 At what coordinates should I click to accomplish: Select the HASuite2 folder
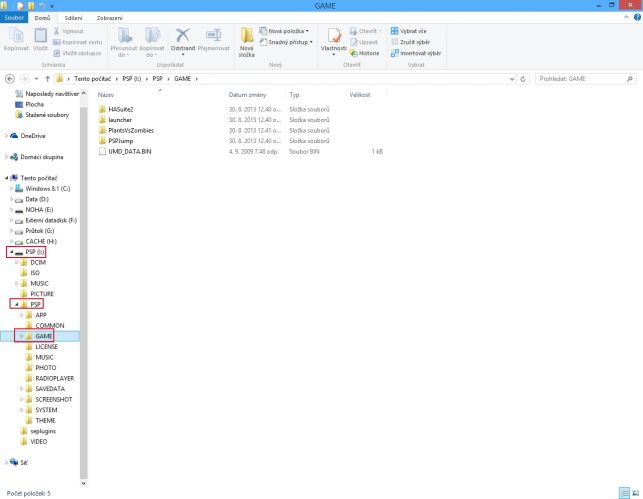click(121, 109)
